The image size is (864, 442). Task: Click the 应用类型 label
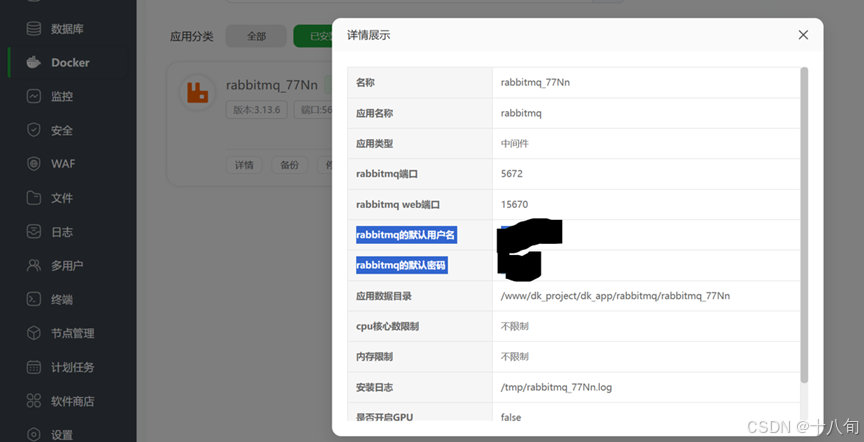(375, 143)
